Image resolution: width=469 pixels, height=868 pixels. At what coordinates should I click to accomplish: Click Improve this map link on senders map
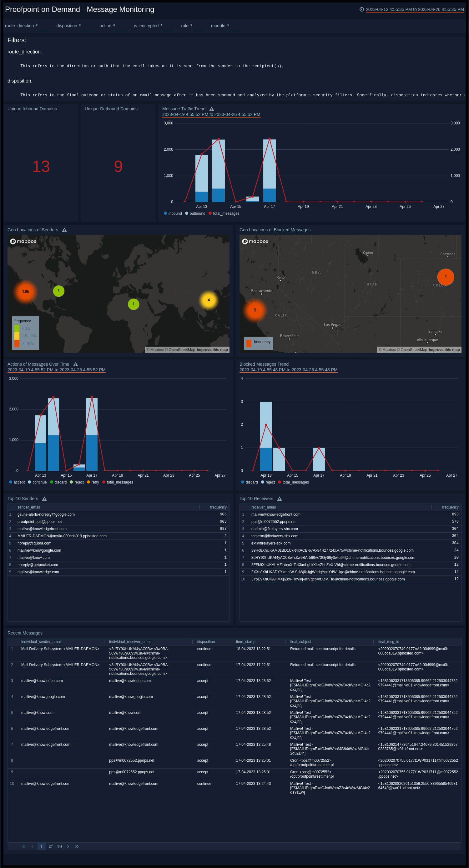click(x=212, y=350)
